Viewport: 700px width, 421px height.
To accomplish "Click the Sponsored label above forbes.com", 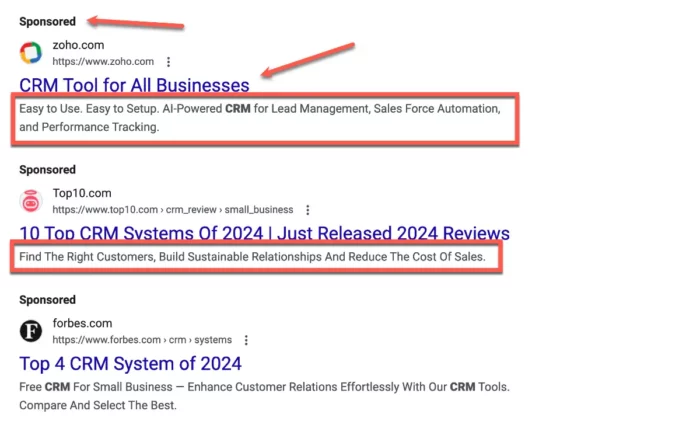I will point(47,300).
